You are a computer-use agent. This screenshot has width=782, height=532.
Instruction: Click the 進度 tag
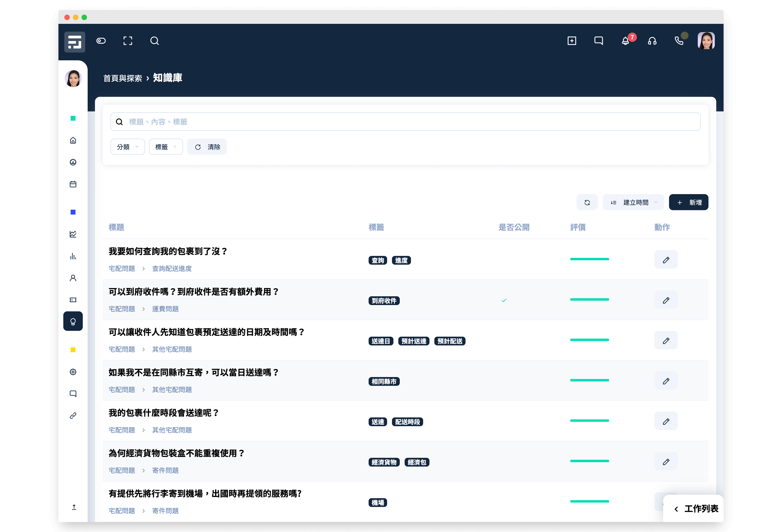401,260
